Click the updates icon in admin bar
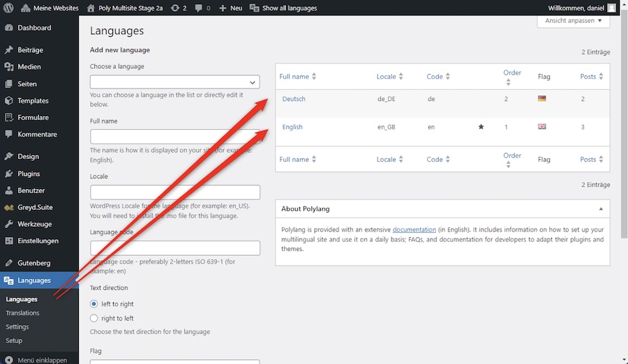628x364 pixels. click(174, 8)
